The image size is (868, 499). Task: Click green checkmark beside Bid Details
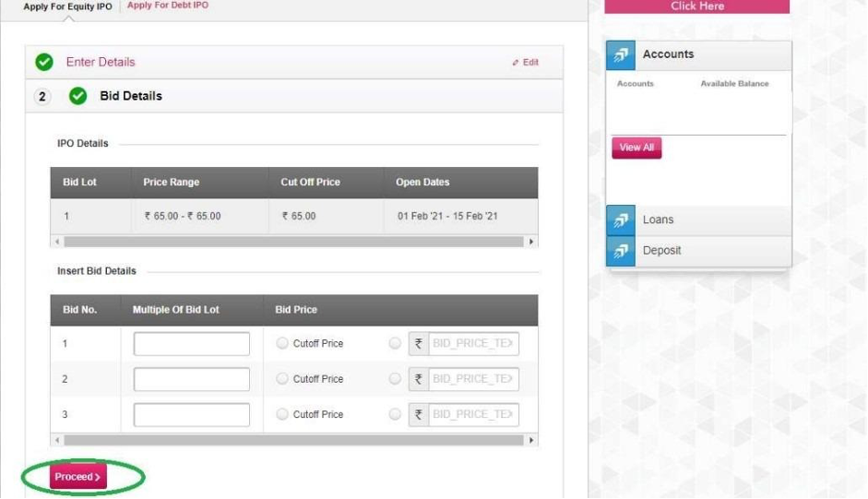(x=77, y=96)
